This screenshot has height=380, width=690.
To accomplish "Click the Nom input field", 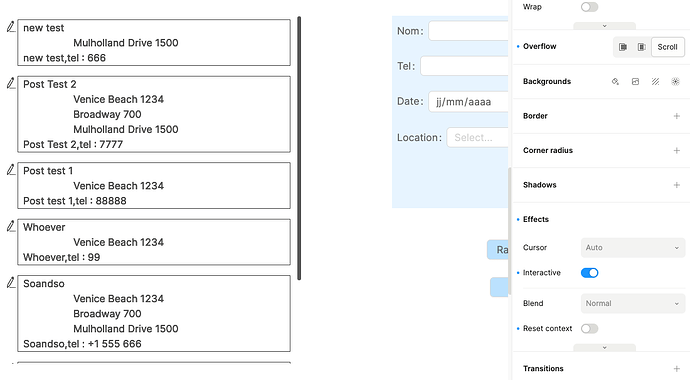I will tap(468, 31).
